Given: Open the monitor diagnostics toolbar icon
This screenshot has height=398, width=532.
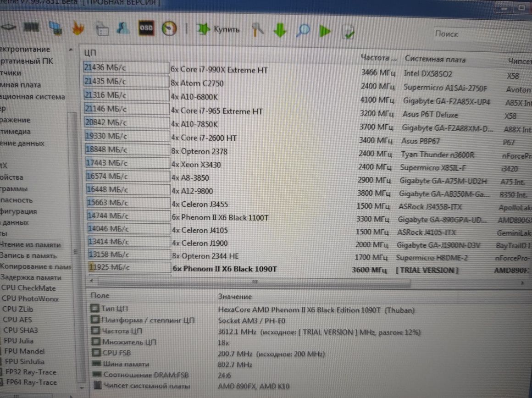Looking at the screenshot, I should pyautogui.click(x=55, y=28).
